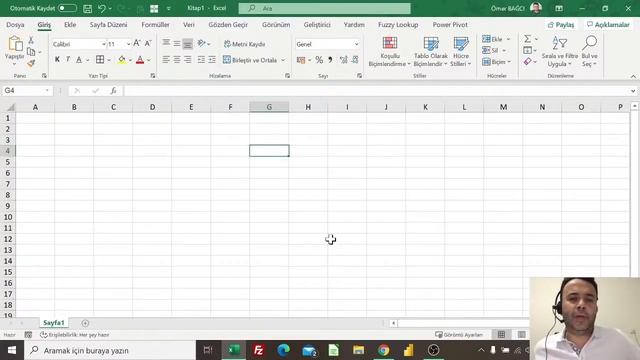Click Birleştir ve Ortala button
The height and width of the screenshot is (360, 640).
tap(250, 60)
